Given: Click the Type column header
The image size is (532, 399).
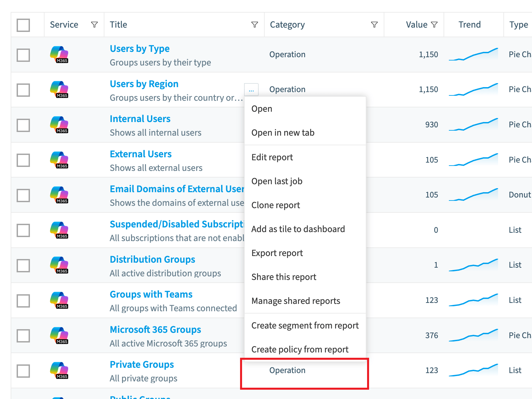Looking at the screenshot, I should [519, 25].
